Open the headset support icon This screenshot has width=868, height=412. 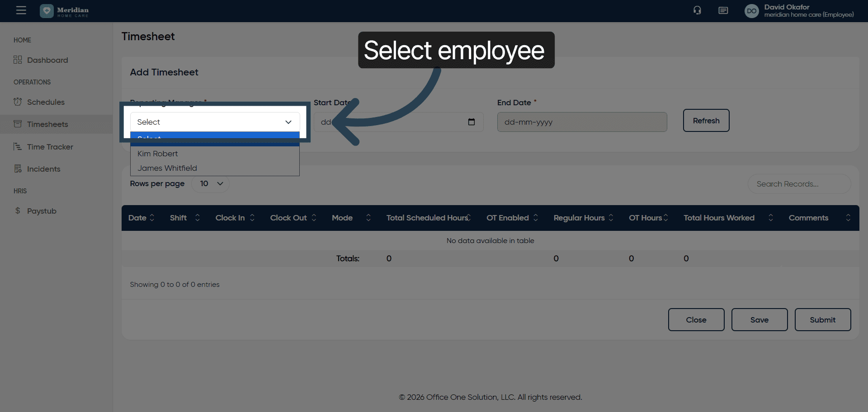(697, 10)
